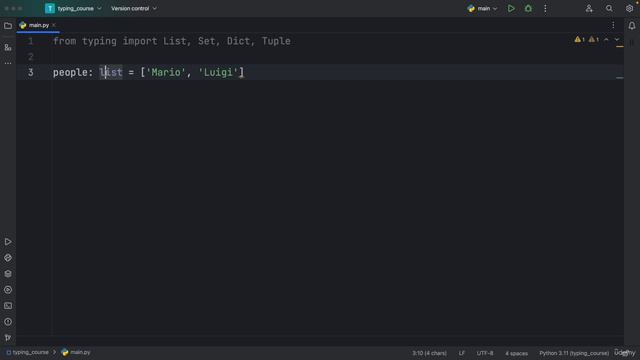Screen dimensions: 640x360
Task: Open Code With Me user icon
Action: [589, 9]
